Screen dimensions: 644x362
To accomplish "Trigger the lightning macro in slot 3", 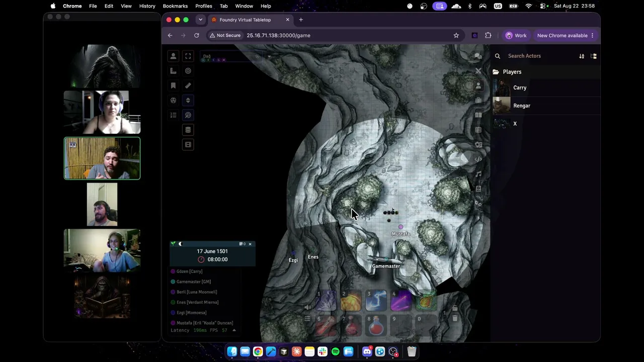I will pyautogui.click(x=376, y=301).
